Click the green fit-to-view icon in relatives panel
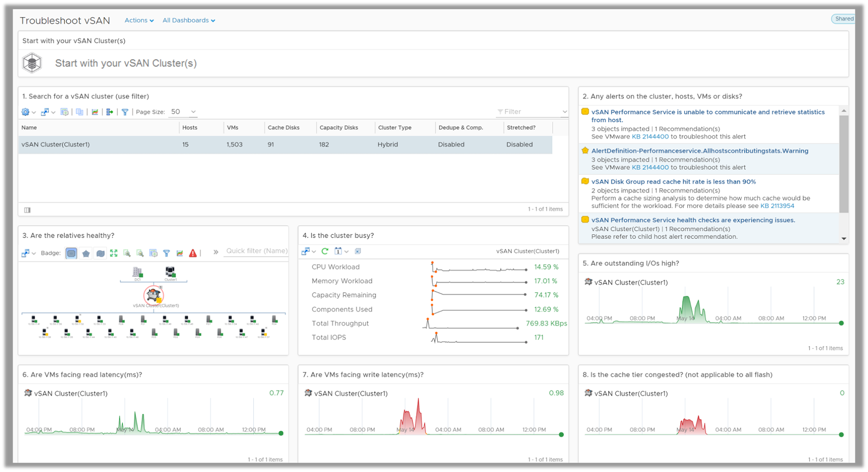 pos(113,253)
